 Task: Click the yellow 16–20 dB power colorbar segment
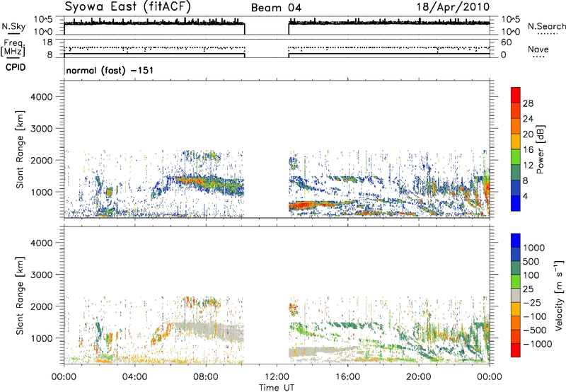click(x=516, y=142)
